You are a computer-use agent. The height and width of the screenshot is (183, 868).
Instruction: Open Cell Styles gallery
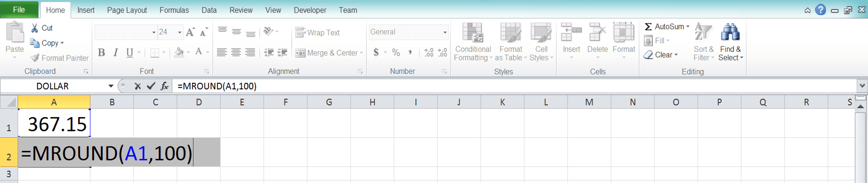click(541, 42)
